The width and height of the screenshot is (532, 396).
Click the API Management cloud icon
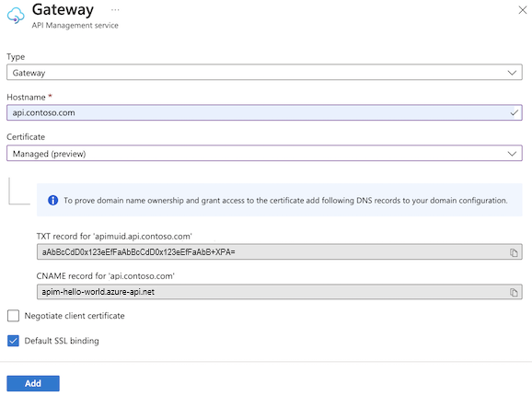[x=16, y=16]
